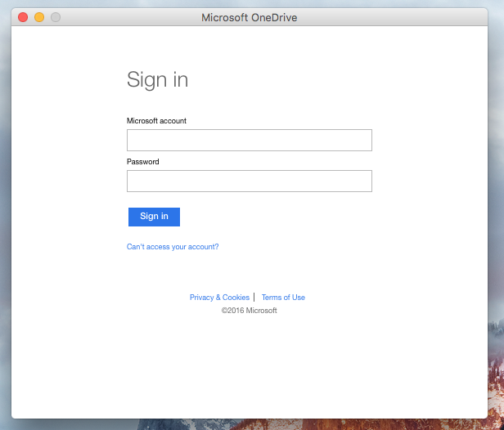Click the ©2016 Microsoft copyright text
The image size is (504, 430).
(249, 311)
